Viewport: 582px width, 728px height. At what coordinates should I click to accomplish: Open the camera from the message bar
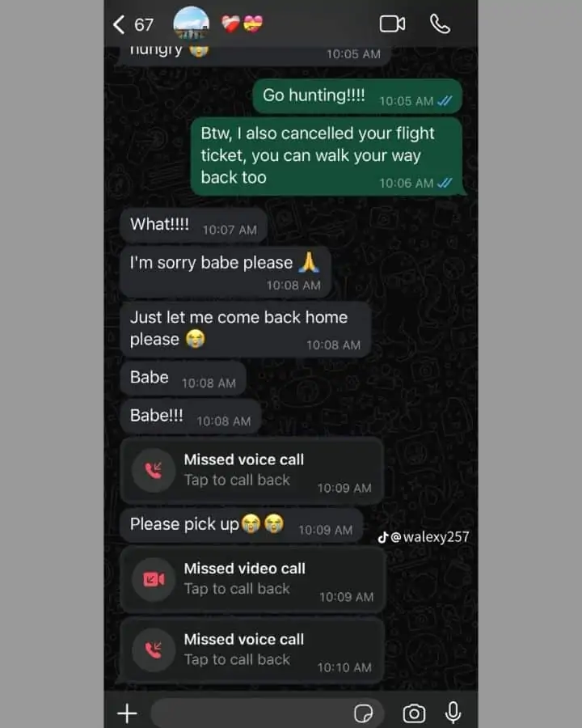[414, 713]
